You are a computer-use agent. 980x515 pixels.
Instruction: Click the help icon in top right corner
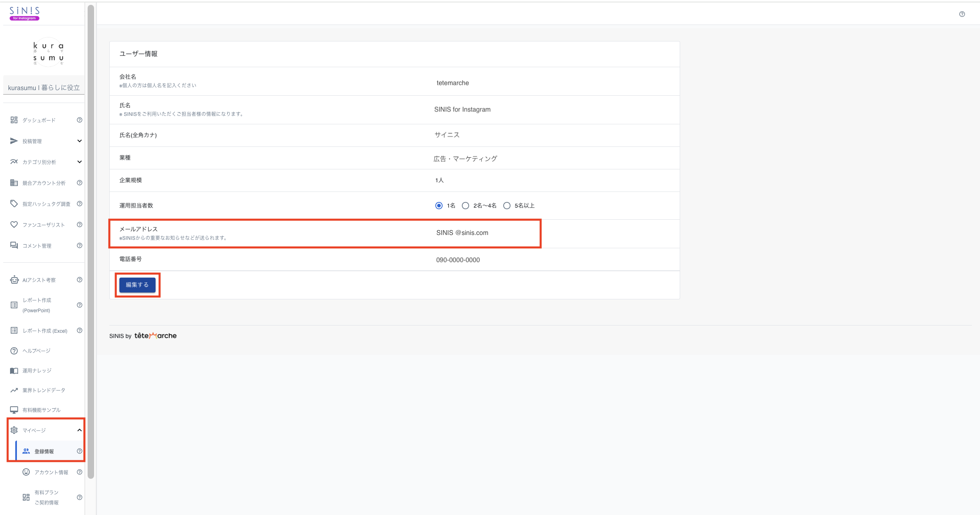(x=962, y=14)
